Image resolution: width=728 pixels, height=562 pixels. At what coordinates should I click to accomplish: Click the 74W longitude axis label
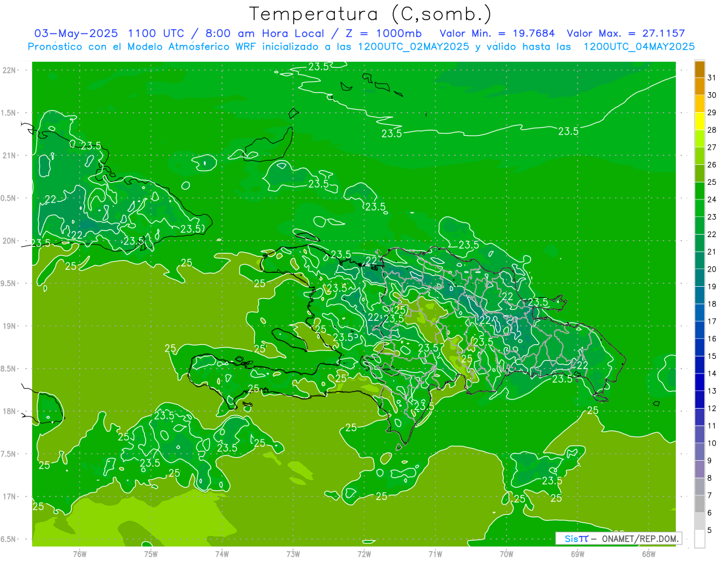pos(221,554)
